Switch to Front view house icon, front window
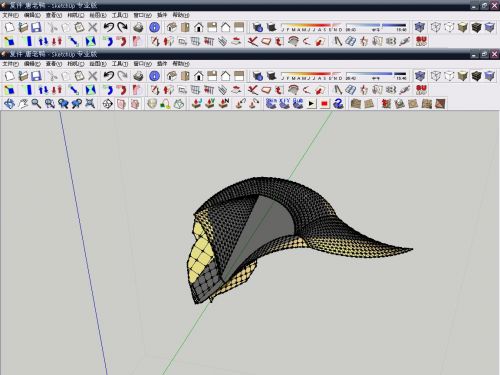 coord(199,76)
